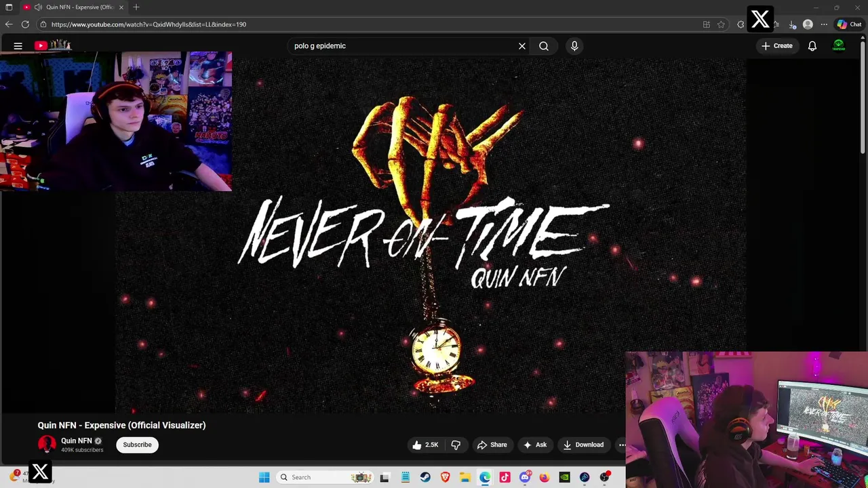The image size is (868, 488).
Task: Open the Windows Start menu
Action: pos(264,477)
